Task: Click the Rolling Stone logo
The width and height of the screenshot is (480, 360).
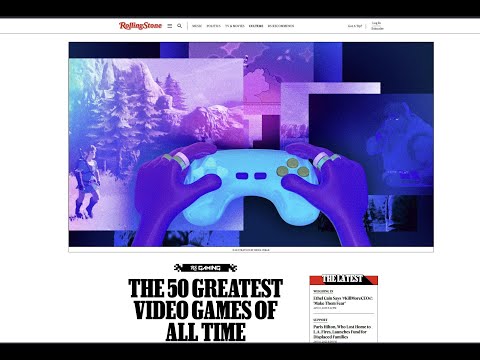Action: click(x=140, y=26)
